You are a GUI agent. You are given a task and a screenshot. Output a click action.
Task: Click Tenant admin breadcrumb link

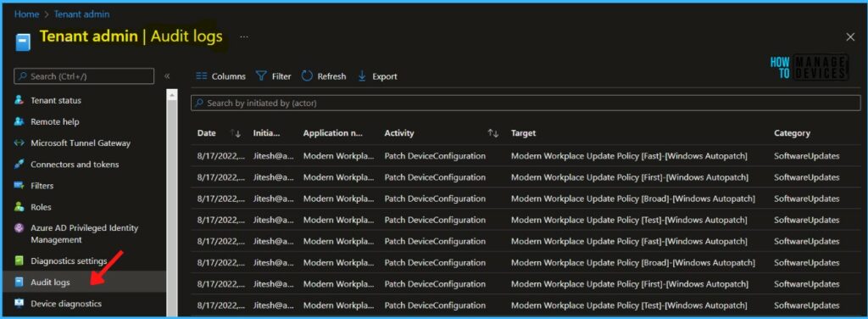pos(81,14)
